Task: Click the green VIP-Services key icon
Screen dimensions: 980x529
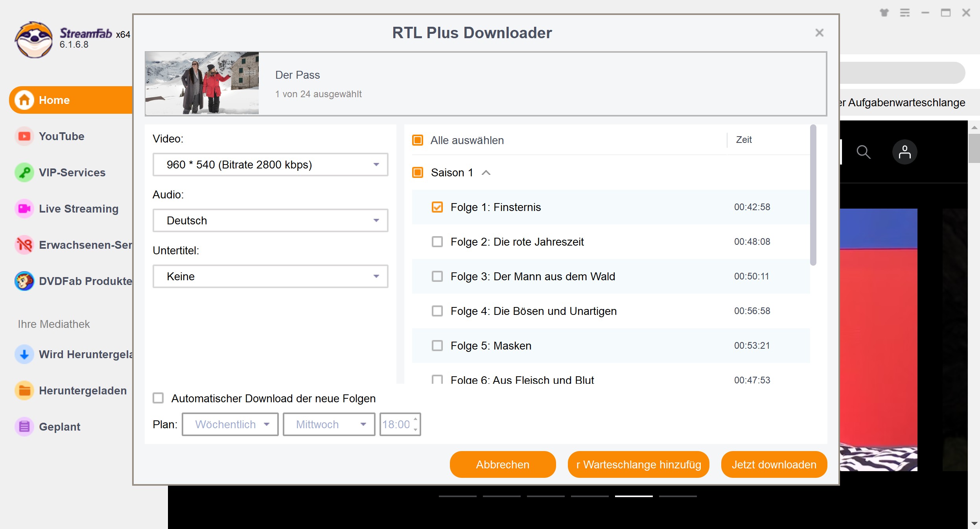Action: 24,172
